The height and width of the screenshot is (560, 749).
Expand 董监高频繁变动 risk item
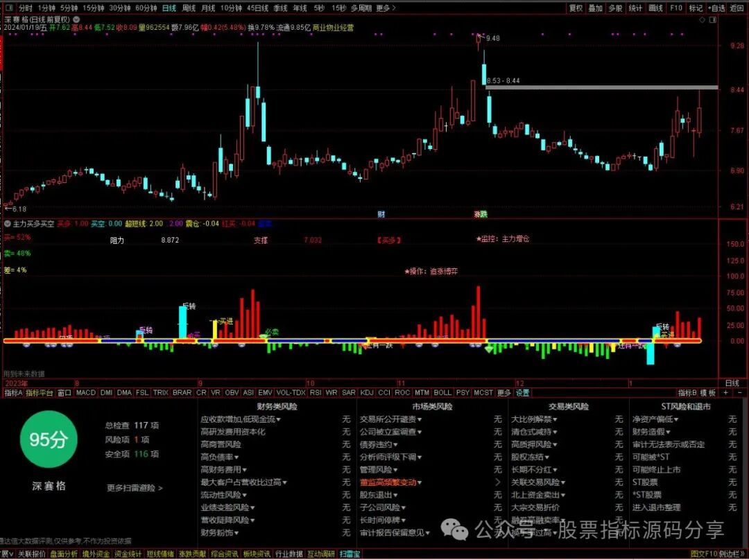coord(390,482)
